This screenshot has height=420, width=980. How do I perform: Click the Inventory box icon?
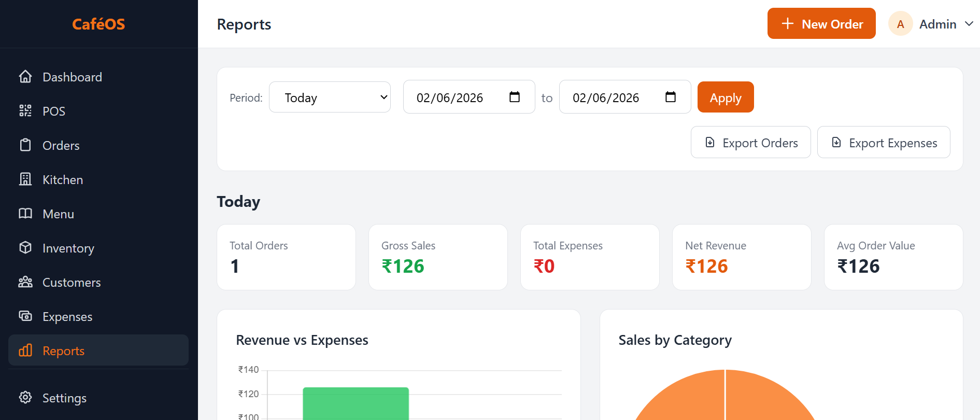coord(25,248)
